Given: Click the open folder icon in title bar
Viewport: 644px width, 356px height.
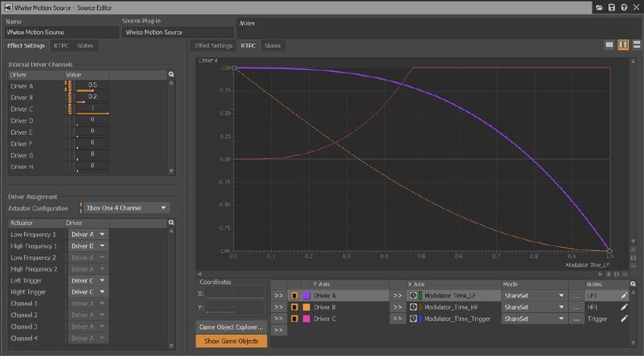Looking at the screenshot, I should tap(599, 7).
